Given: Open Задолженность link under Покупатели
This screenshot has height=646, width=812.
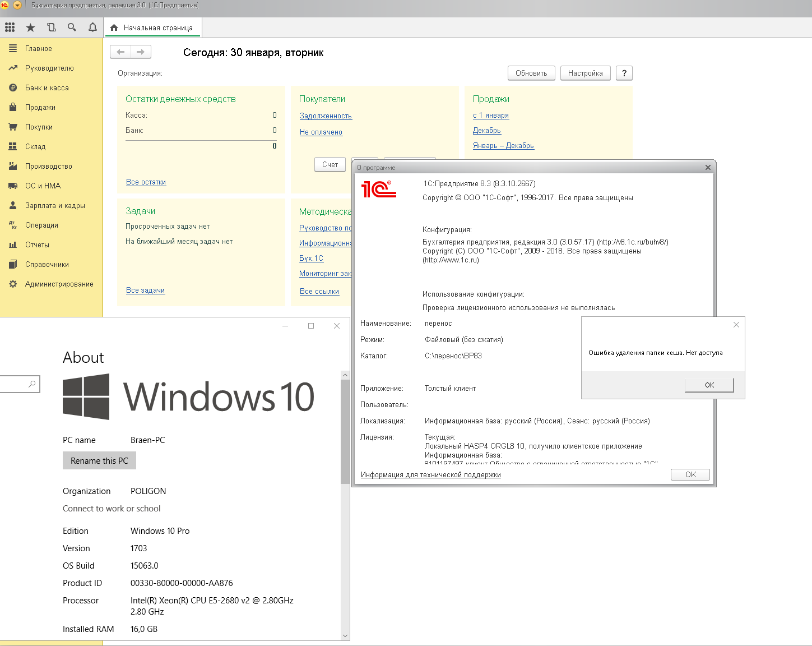Looking at the screenshot, I should [x=326, y=116].
